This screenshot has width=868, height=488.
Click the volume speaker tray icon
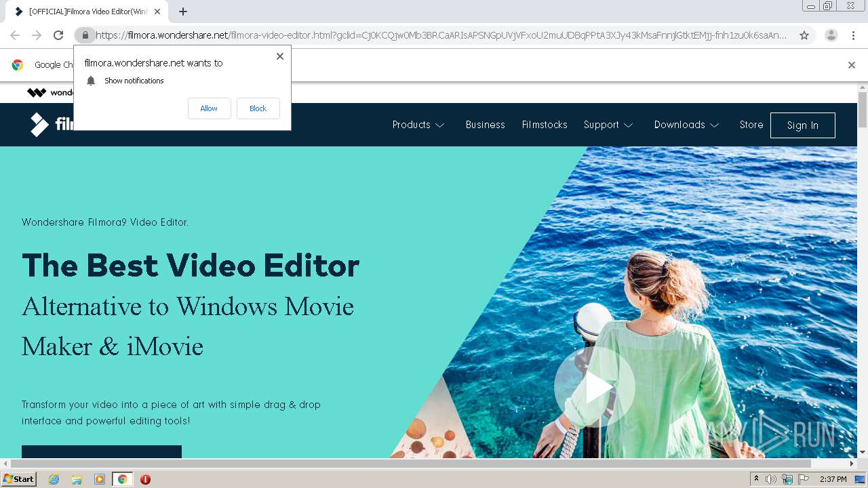[770, 479]
